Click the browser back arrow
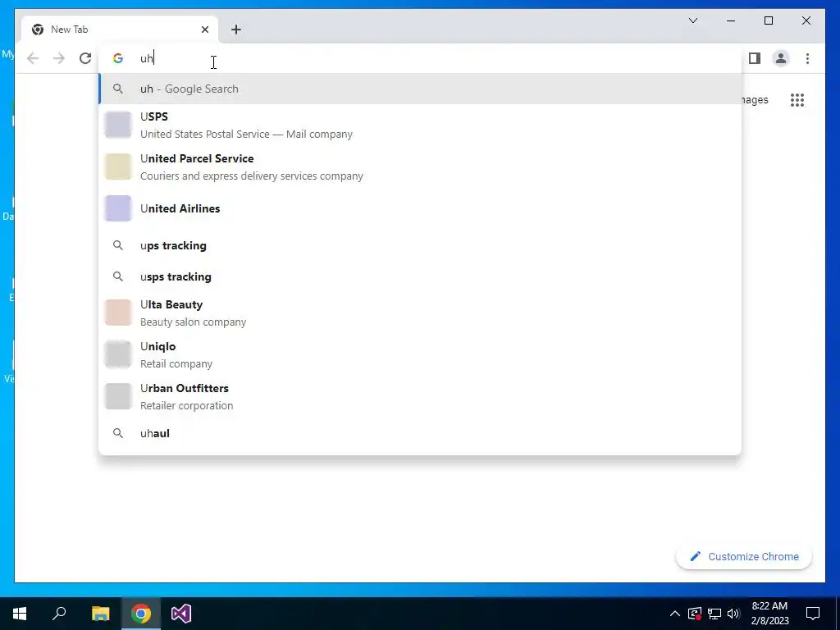This screenshot has width=840, height=630. tap(33, 58)
